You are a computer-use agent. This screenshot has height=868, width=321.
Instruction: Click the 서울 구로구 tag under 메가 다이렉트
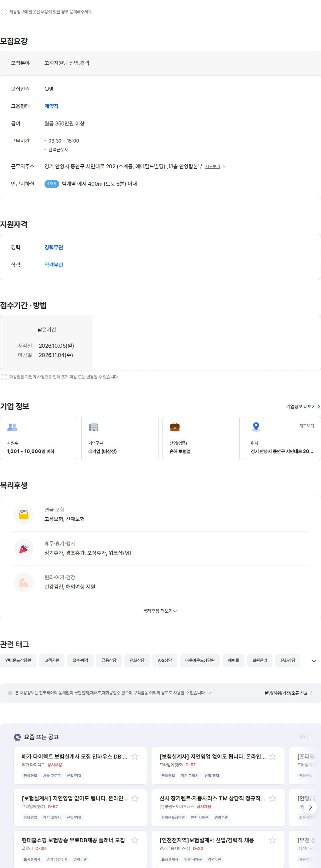pyautogui.click(x=52, y=776)
